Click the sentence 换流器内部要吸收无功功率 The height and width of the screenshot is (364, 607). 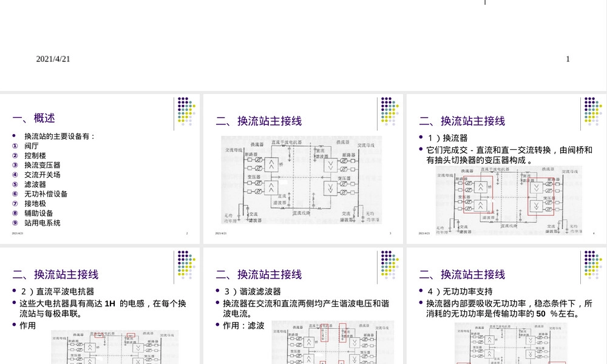tap(509, 308)
